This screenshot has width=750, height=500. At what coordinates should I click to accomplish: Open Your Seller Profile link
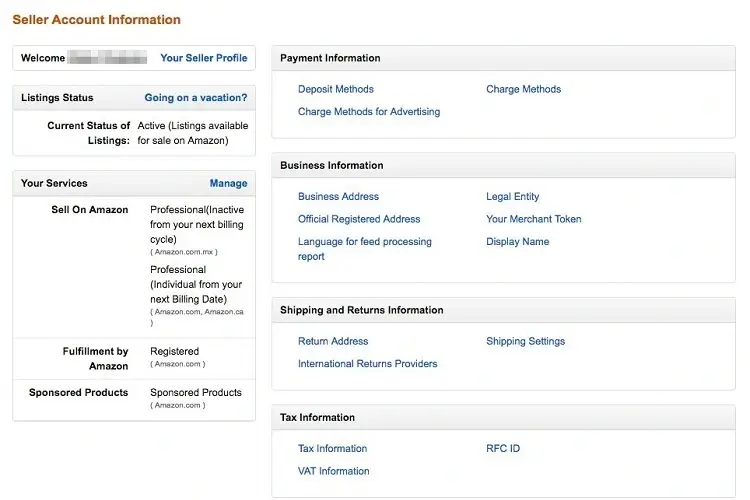click(204, 58)
